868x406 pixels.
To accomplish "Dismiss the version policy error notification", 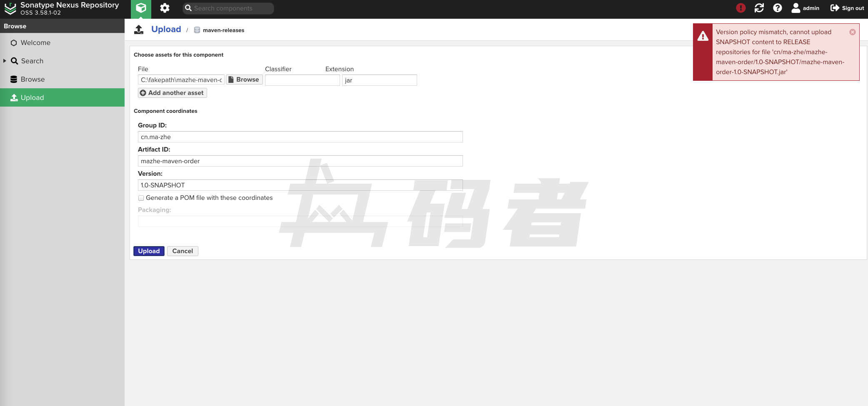I will (852, 32).
